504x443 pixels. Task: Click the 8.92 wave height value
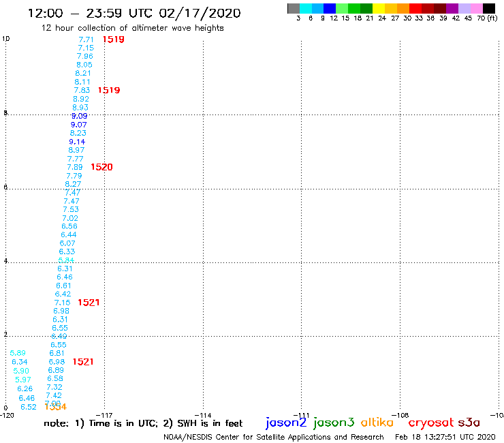[x=81, y=99]
